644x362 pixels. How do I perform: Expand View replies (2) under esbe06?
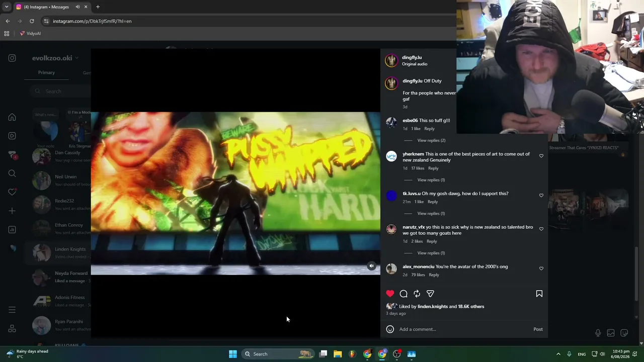pos(431,140)
